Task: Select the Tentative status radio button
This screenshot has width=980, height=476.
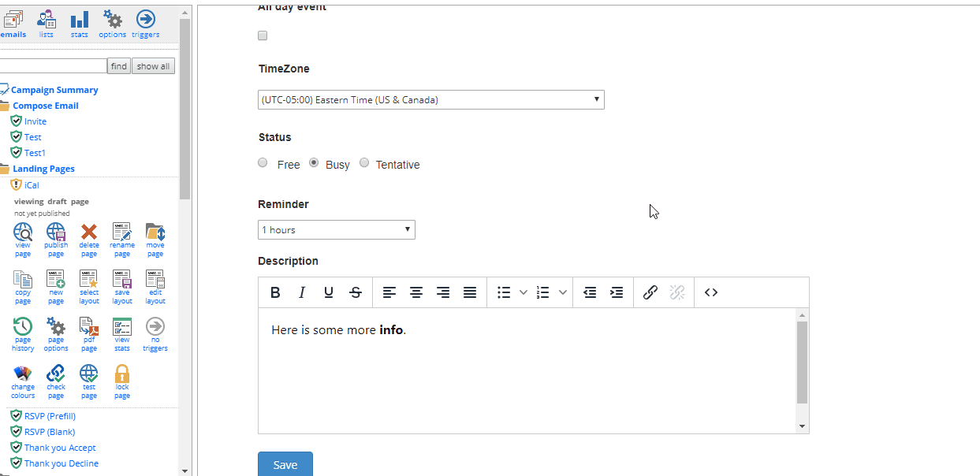Action: tap(364, 163)
